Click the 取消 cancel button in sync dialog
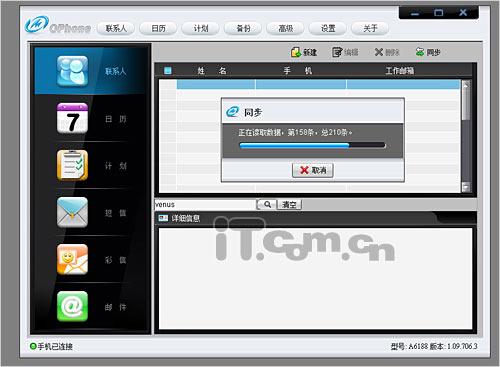500x367 pixels. pos(313,170)
